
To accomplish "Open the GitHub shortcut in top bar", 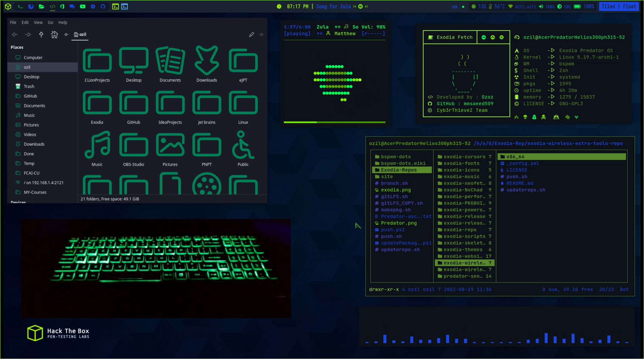I will click(103, 6).
